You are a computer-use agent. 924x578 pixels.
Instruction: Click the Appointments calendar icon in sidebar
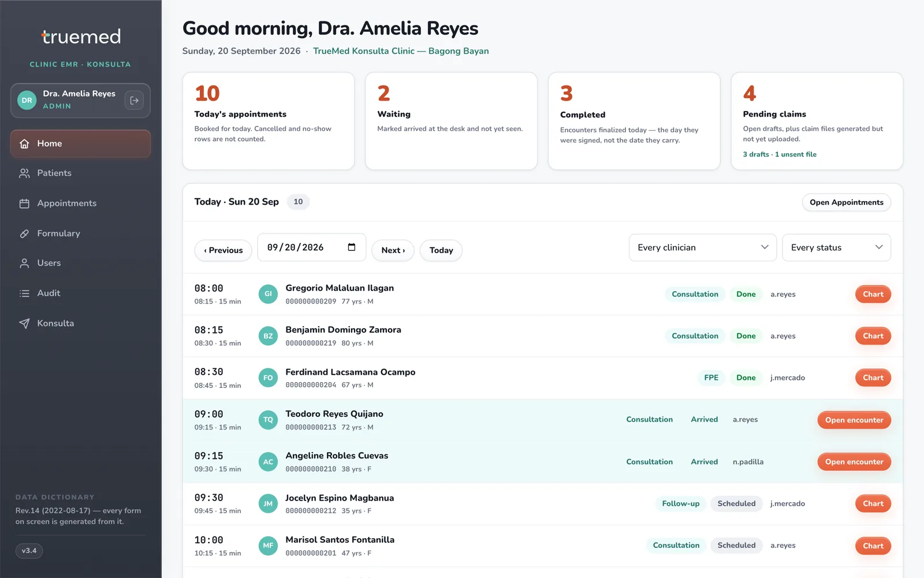(24, 203)
